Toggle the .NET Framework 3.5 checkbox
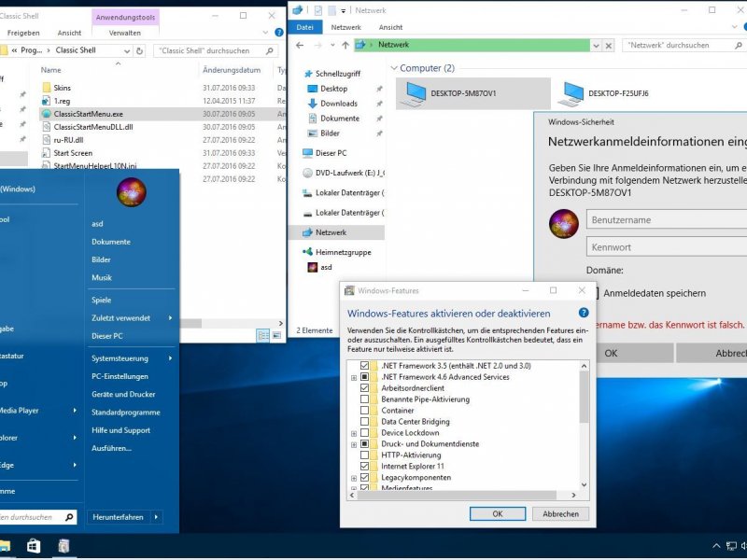 (x=364, y=366)
